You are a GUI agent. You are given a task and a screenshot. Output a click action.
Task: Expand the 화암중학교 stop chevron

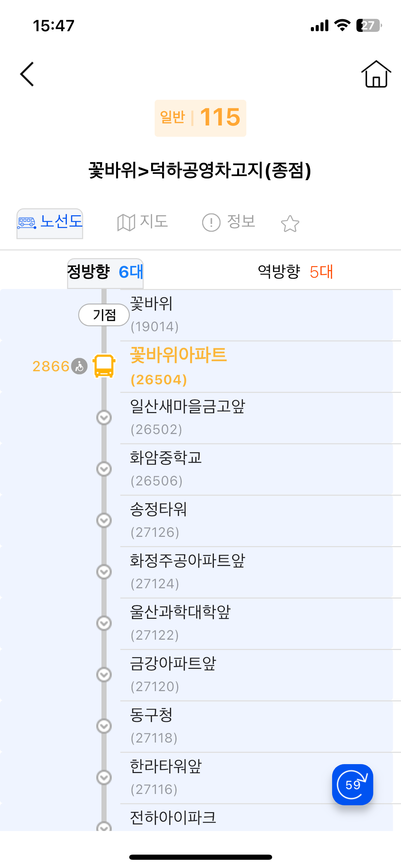click(x=104, y=469)
